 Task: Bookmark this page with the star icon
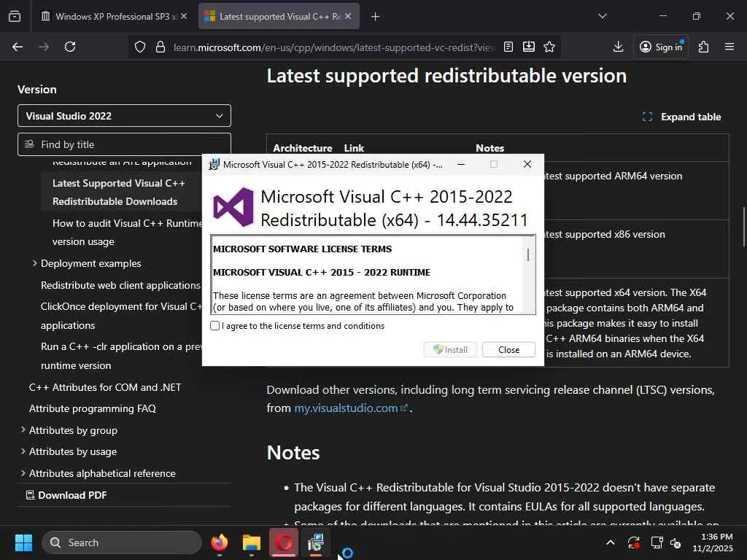tap(549, 47)
